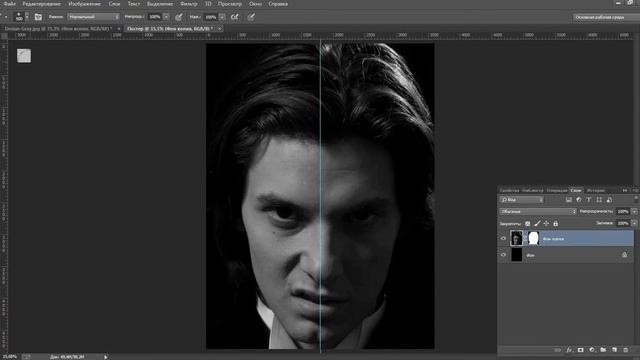Open the Изображение menu

(x=84, y=4)
